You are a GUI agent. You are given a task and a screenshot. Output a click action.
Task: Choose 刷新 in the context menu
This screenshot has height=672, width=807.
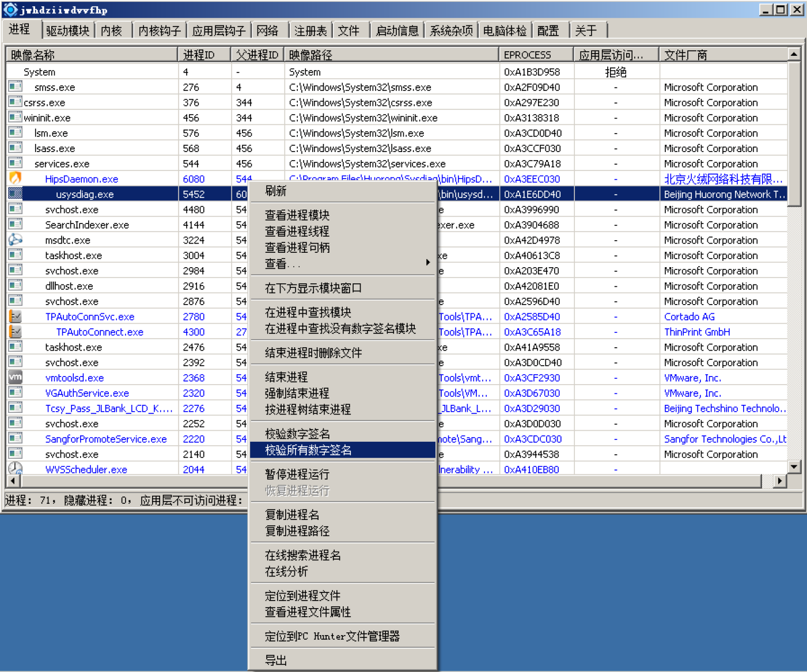click(343, 191)
